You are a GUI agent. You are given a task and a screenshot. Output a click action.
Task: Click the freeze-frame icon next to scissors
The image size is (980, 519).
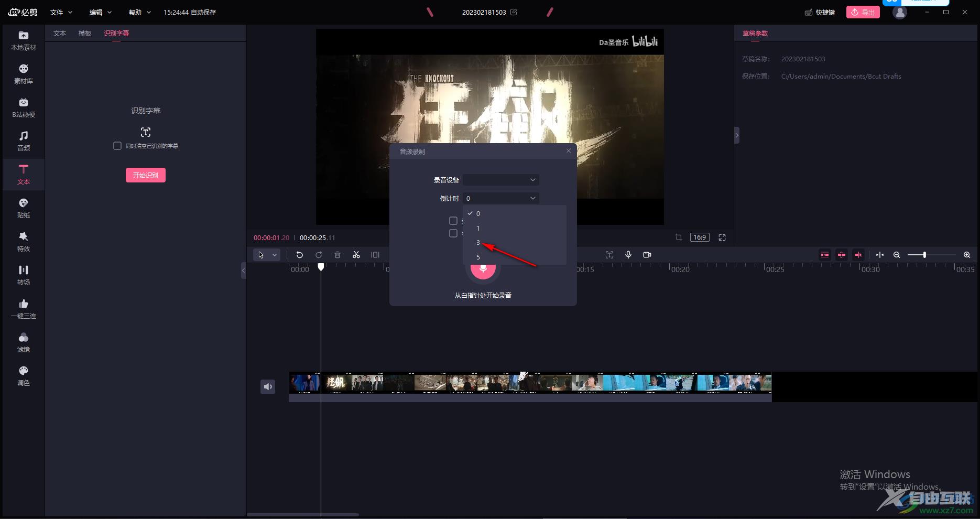tap(375, 255)
